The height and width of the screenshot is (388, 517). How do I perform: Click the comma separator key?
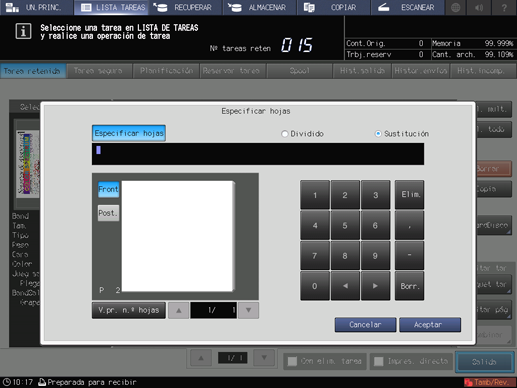coord(410,225)
